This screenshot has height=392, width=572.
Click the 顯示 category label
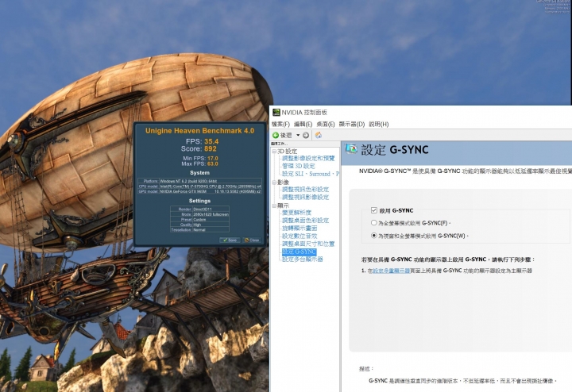[283, 206]
